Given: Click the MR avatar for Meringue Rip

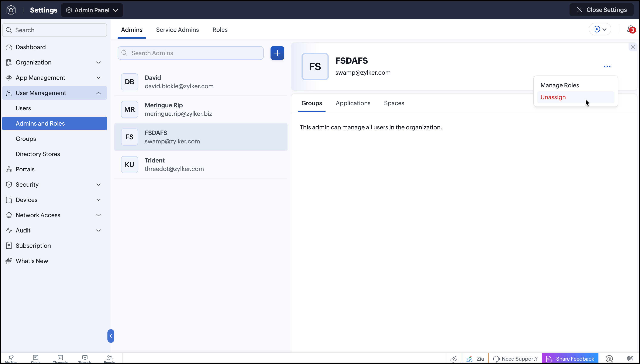Looking at the screenshot, I should pos(129,109).
